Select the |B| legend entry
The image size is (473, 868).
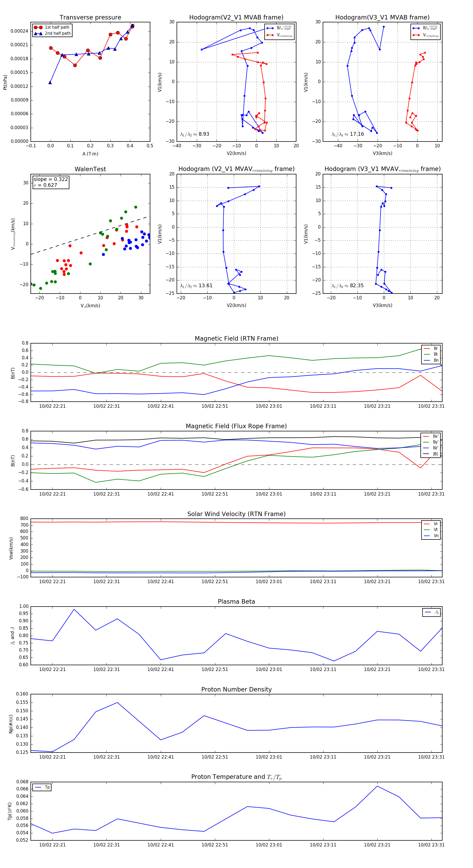[431, 454]
